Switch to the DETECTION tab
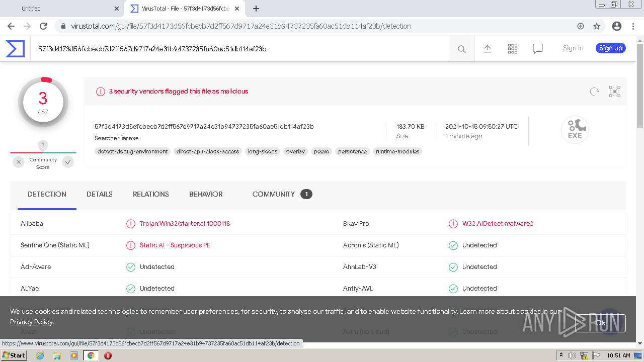Viewport: 644px width, 362px height. [47, 194]
